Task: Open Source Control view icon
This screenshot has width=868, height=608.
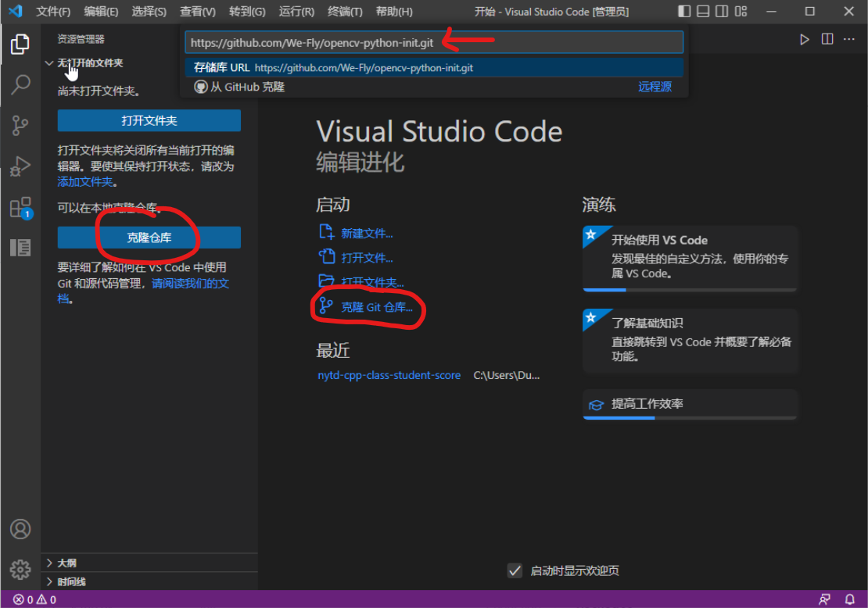Action: pos(20,125)
